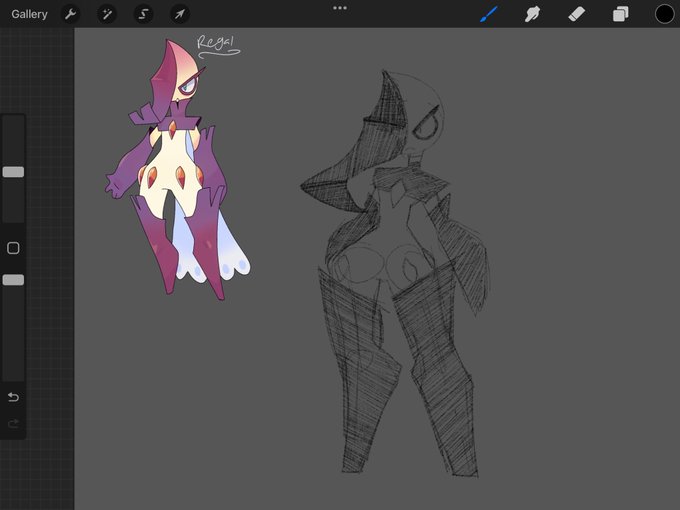Open the Actions wrench menu
The height and width of the screenshot is (510, 680).
(70, 14)
